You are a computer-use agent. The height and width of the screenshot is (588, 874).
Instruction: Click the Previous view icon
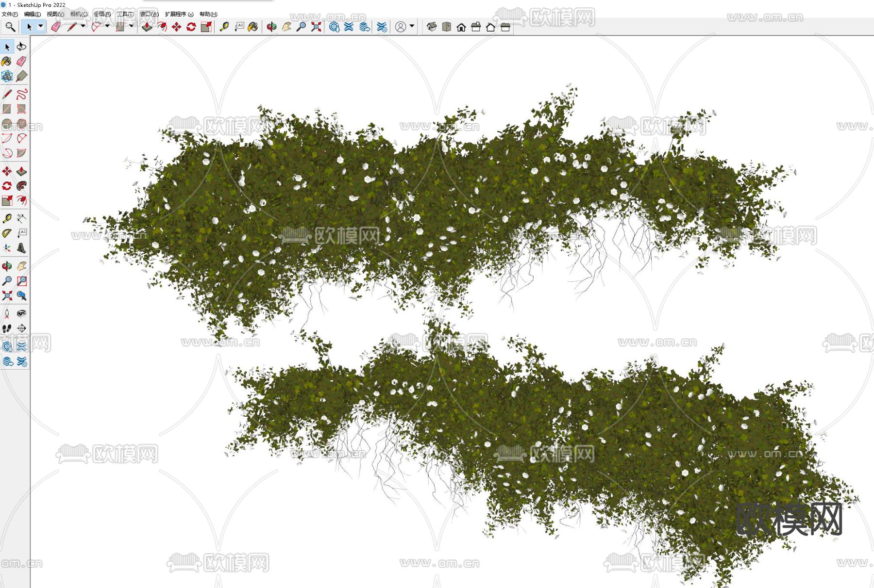click(x=21, y=295)
